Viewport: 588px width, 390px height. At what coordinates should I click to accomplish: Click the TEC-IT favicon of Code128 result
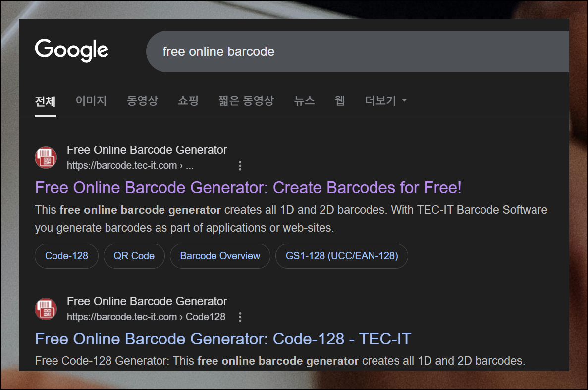[x=46, y=309]
